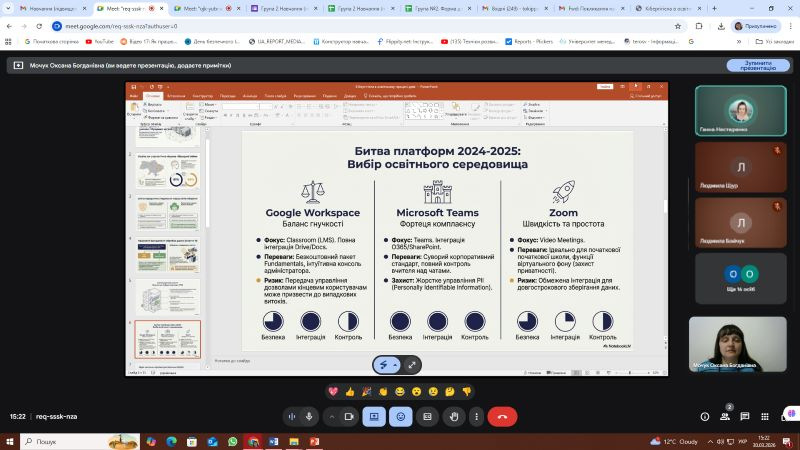This screenshot has width=800, height=450.
Task: Select Людмила Щур participant tile
Action: point(741,167)
